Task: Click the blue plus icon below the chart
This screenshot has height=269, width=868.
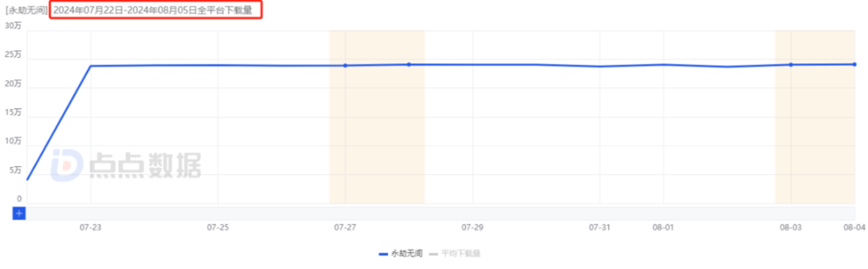Action: 19,213
